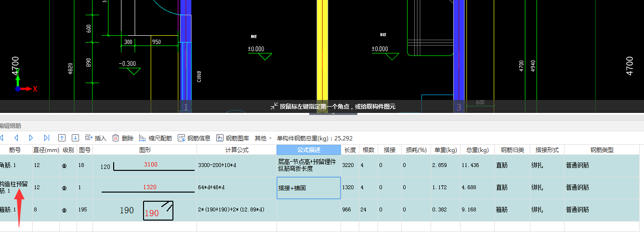Collapse the drawing prompt bar arrow

pyautogui.click(x=333, y=114)
